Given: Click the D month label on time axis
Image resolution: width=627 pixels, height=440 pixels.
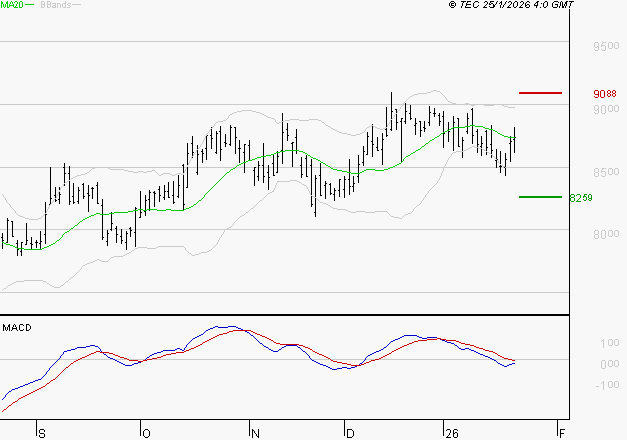Looking at the screenshot, I should pos(350,434).
